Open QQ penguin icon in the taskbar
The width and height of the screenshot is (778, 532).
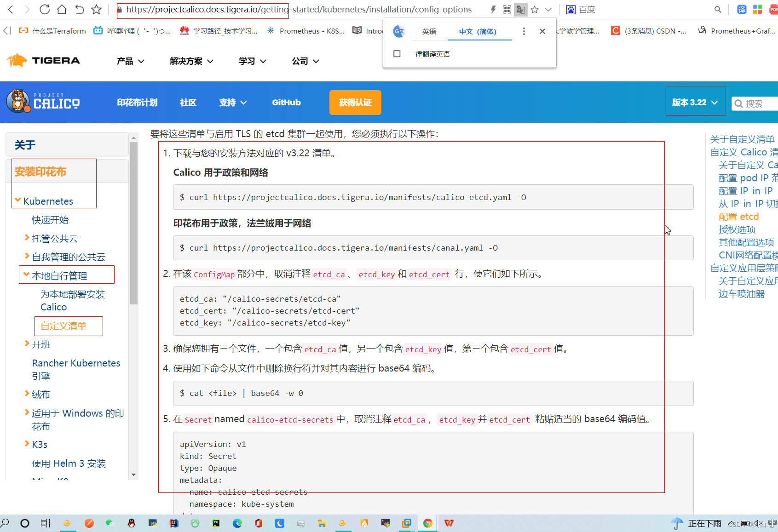(x=131, y=523)
